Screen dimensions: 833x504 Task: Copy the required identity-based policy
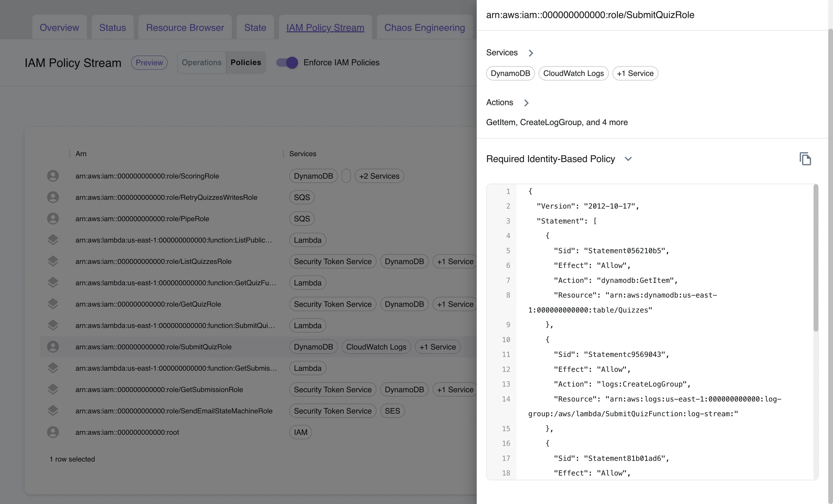pos(806,159)
